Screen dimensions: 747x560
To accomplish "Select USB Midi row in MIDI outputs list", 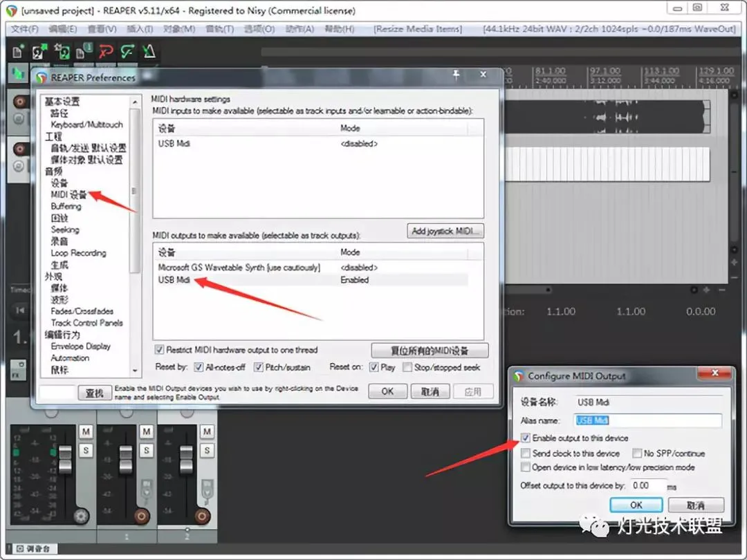I will point(312,280).
